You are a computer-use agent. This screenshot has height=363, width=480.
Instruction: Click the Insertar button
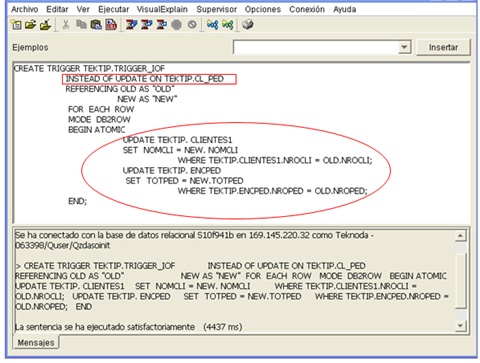click(x=443, y=47)
